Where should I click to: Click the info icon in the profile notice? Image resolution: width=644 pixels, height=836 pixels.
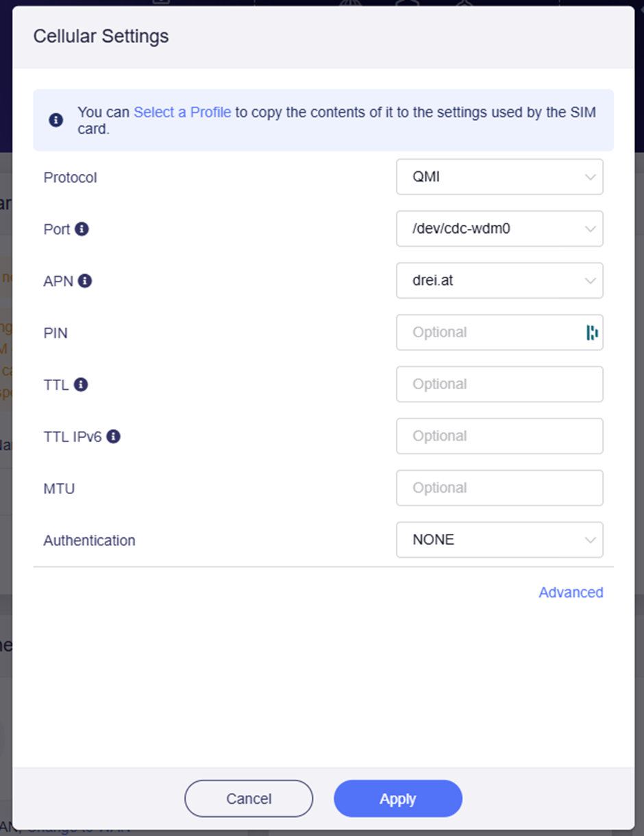click(x=56, y=120)
